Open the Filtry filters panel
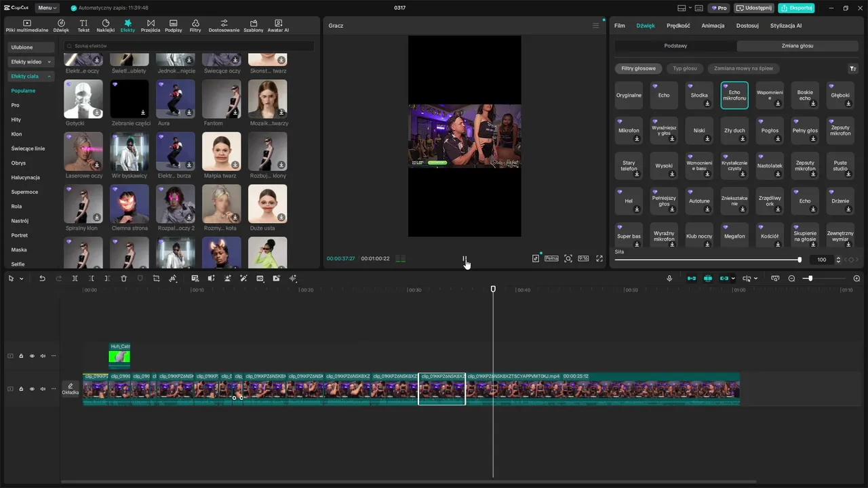 195,26
